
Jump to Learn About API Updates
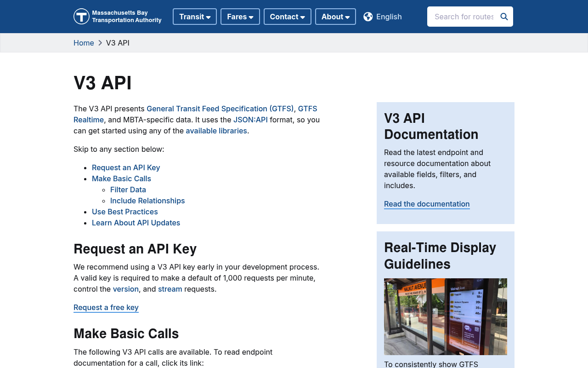click(x=136, y=223)
